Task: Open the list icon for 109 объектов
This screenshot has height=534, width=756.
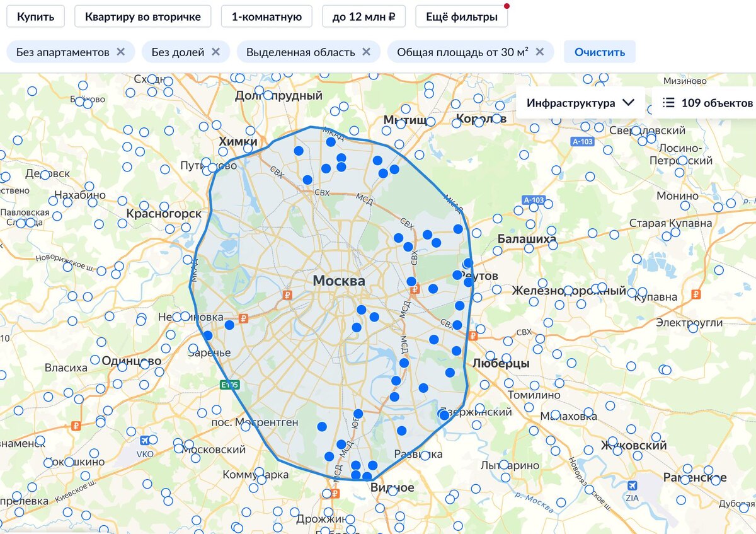Action: point(668,103)
